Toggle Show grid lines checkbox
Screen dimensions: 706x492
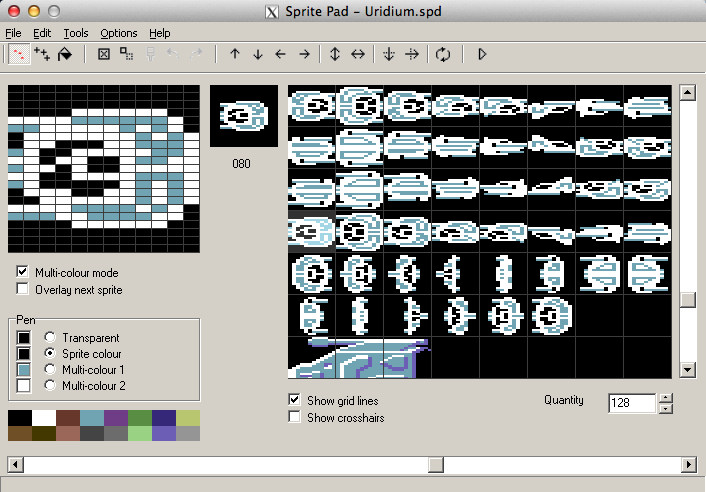click(294, 400)
